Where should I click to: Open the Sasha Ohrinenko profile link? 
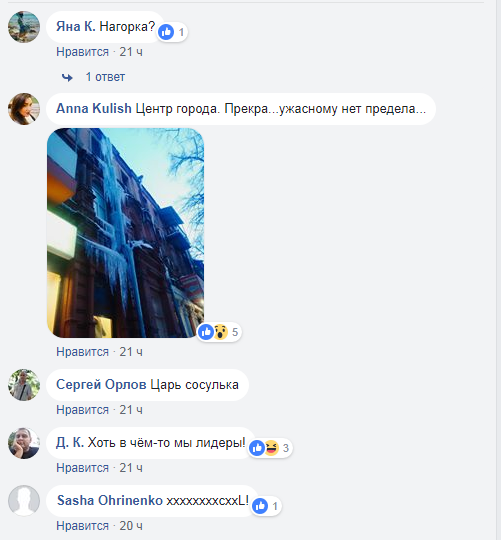pos(109,500)
